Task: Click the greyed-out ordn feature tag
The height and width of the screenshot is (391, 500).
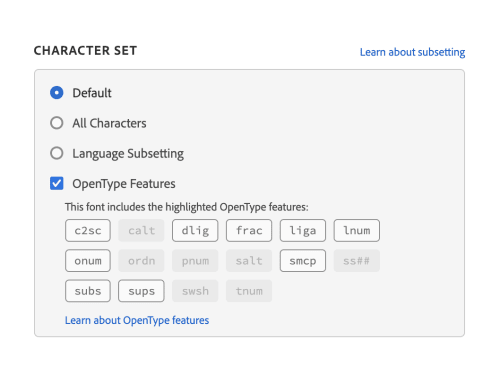Action: [x=141, y=261]
